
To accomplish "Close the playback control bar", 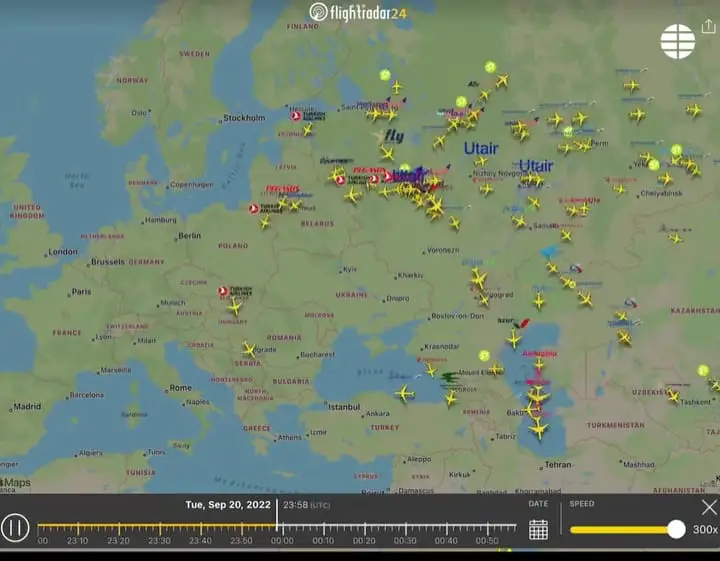I will click(709, 507).
